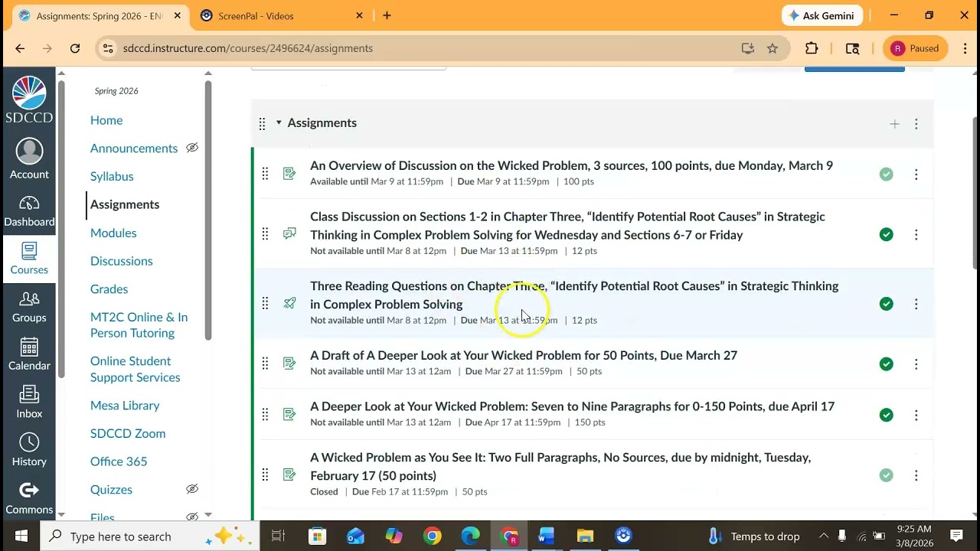Open options menu for A Wicked Problem as You See It
This screenshot has height=551, width=980.
click(916, 475)
